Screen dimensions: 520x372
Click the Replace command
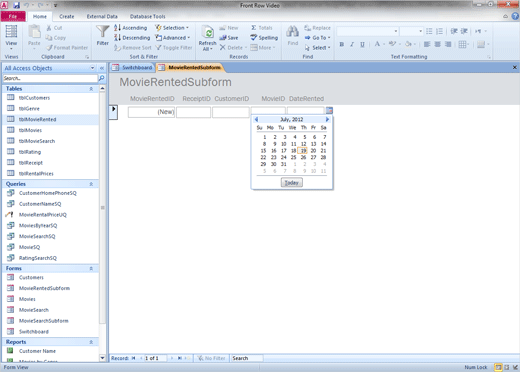[317, 28]
